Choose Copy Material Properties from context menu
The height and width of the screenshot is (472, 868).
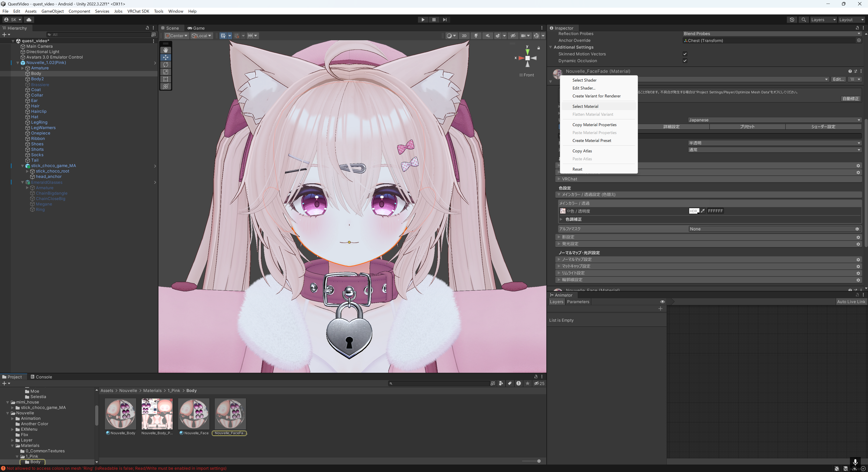594,125
